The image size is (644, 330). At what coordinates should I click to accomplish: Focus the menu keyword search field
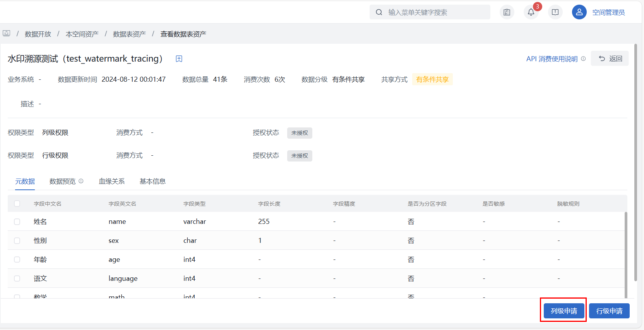(x=430, y=12)
